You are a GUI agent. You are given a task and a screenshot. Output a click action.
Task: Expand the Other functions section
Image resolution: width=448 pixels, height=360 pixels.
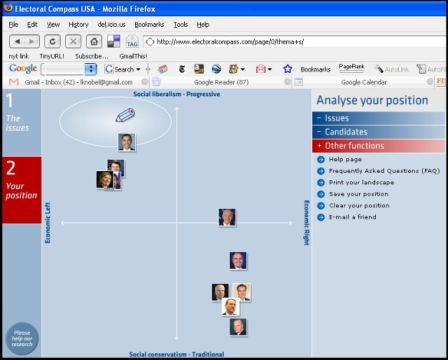(378, 146)
